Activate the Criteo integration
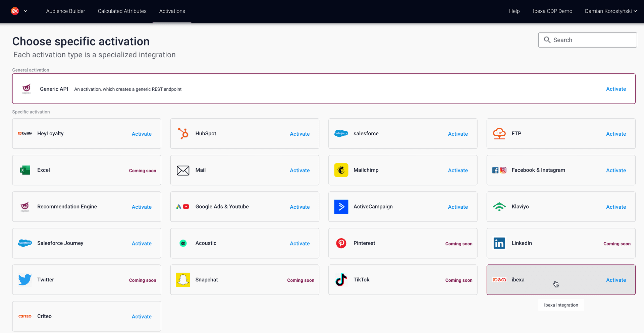The width and height of the screenshot is (644, 333). pos(141,317)
